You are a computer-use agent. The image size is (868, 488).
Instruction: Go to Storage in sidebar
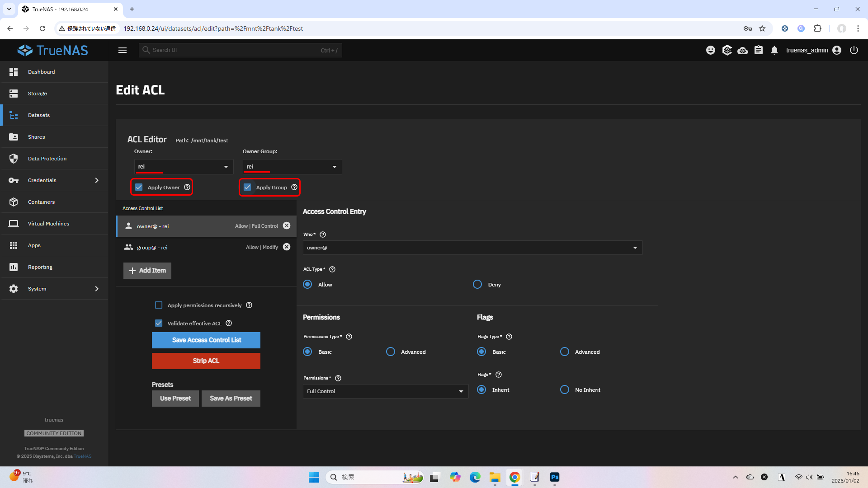point(38,94)
